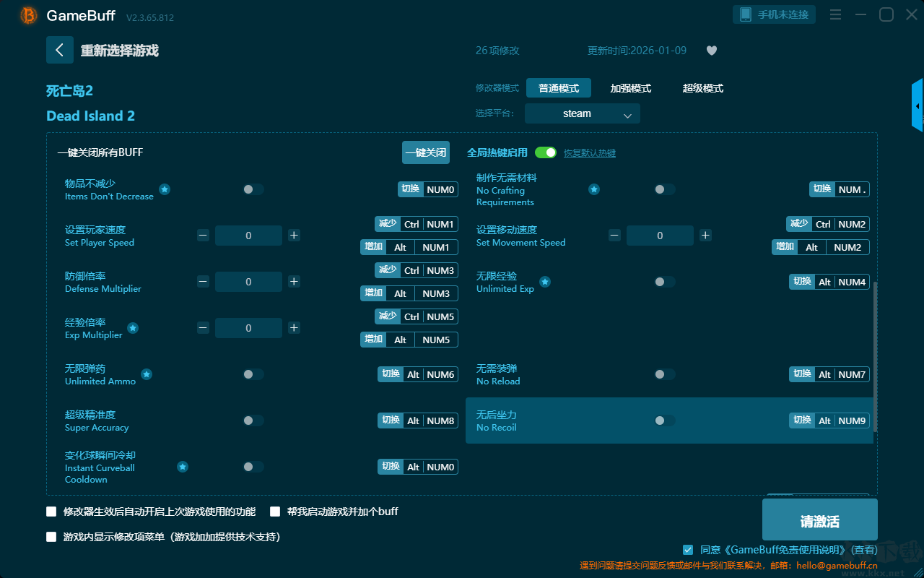Click Ctrl NUM1 decrease hotkey for Player Speed
Screen dimensions: 924x578
click(x=417, y=224)
